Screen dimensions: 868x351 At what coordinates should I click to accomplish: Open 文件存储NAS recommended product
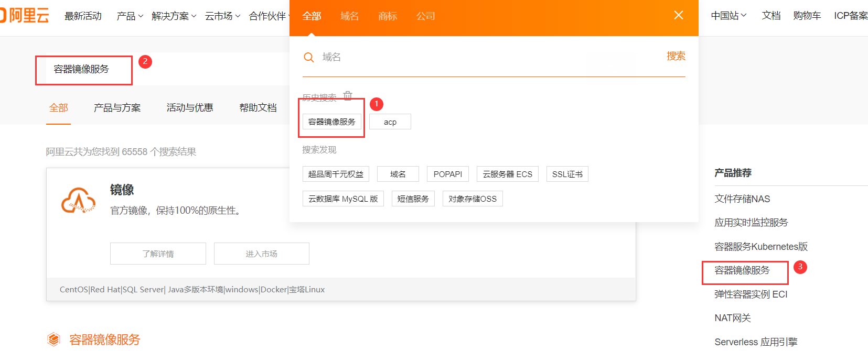click(742, 199)
